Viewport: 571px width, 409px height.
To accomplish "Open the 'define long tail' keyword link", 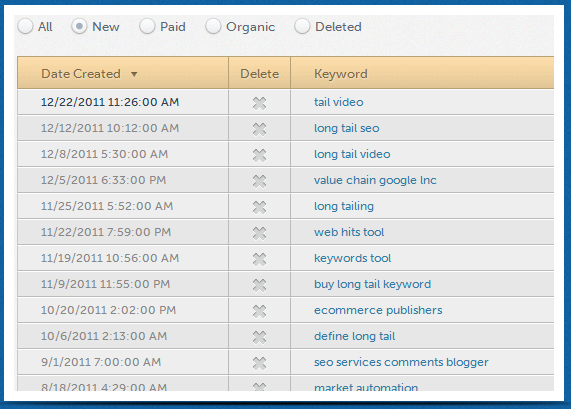I will pos(354,336).
